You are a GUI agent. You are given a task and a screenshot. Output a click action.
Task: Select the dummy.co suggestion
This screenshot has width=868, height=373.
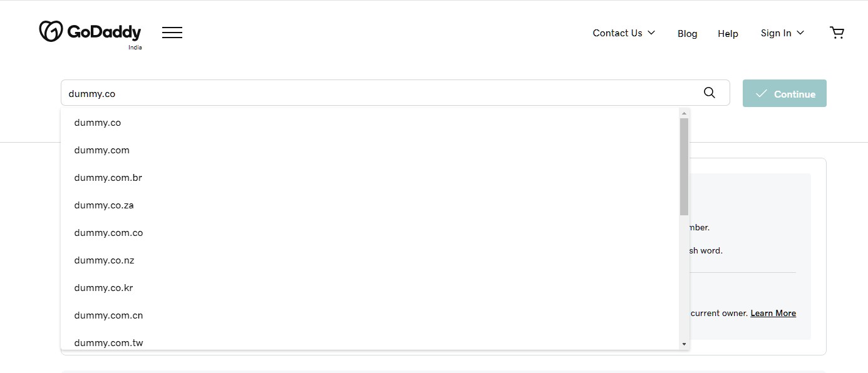tap(98, 123)
